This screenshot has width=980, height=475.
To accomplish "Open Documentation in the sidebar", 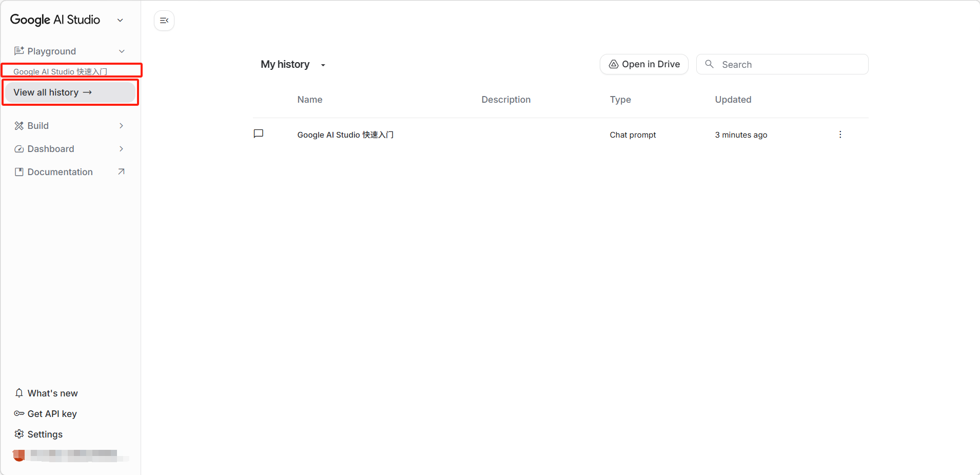I will click(60, 172).
